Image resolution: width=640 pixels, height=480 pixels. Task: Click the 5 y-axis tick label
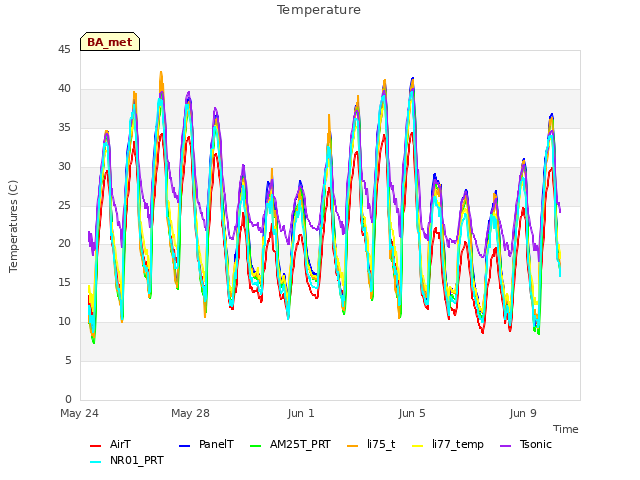click(x=68, y=361)
